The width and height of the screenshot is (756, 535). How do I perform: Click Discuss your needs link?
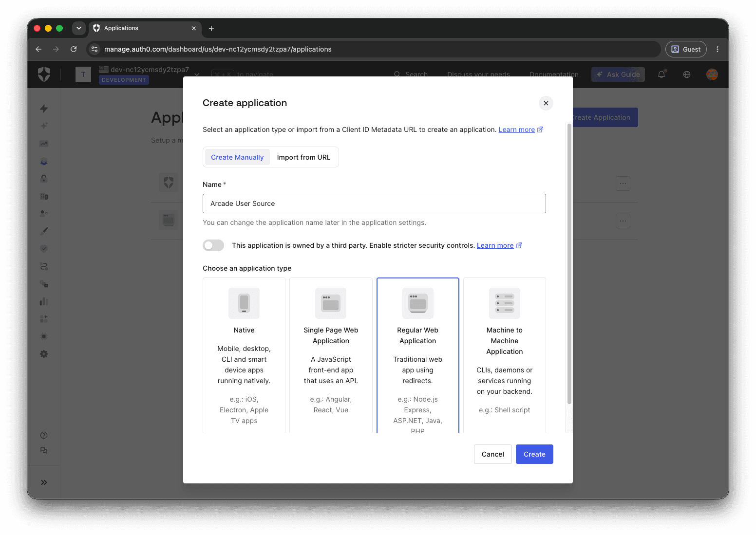478,74
